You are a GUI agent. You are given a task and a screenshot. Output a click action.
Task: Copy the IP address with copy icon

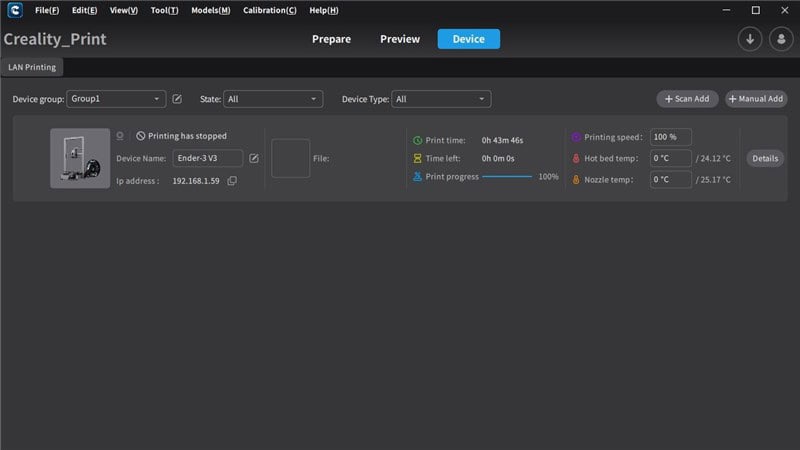click(232, 181)
